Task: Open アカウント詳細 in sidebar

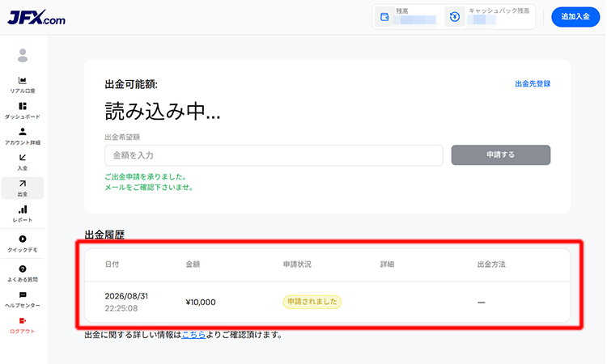Action: coord(23,137)
